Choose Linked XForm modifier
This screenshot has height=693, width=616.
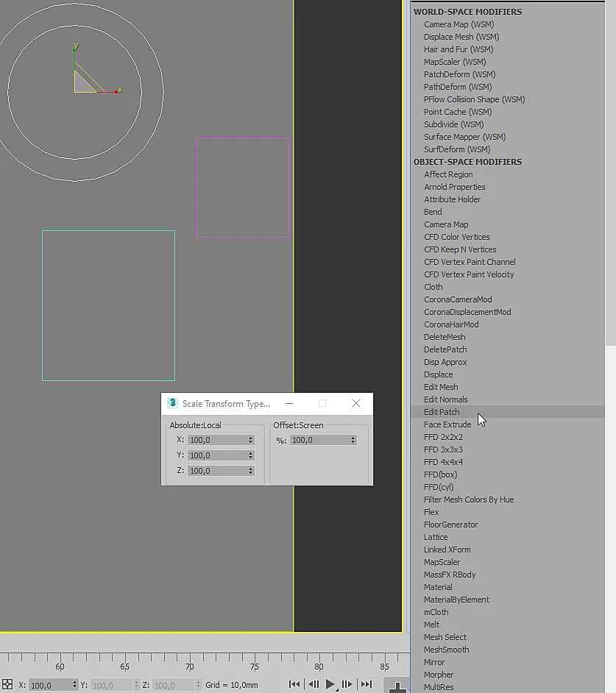click(x=447, y=550)
